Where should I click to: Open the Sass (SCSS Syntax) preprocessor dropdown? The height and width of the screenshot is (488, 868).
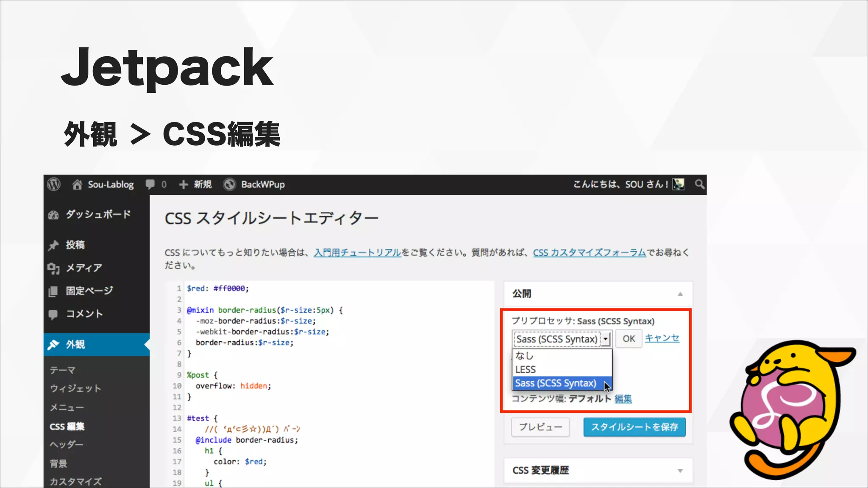[x=562, y=339]
